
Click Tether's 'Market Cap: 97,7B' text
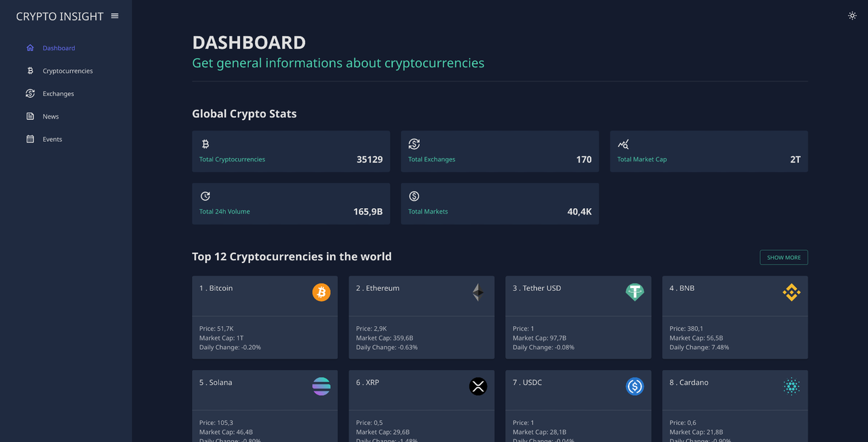click(540, 338)
